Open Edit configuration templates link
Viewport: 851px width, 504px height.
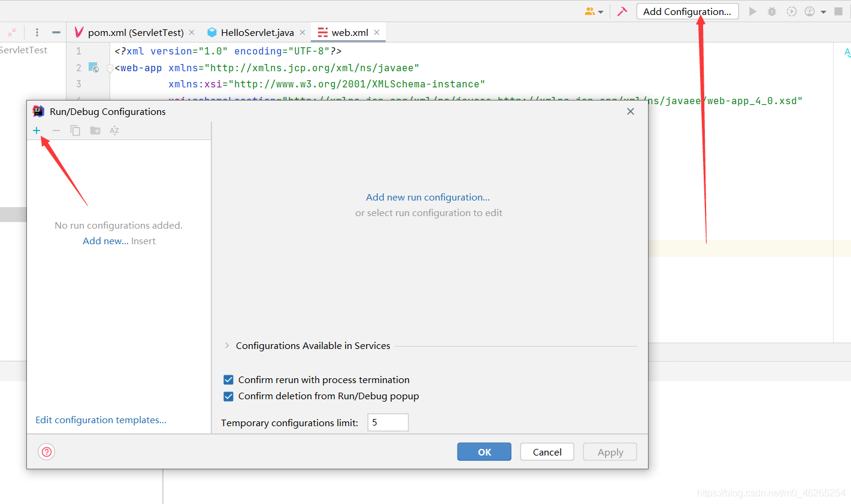101,420
